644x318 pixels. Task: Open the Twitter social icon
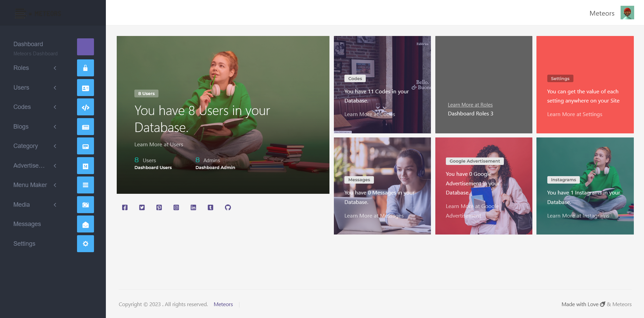coord(142,207)
